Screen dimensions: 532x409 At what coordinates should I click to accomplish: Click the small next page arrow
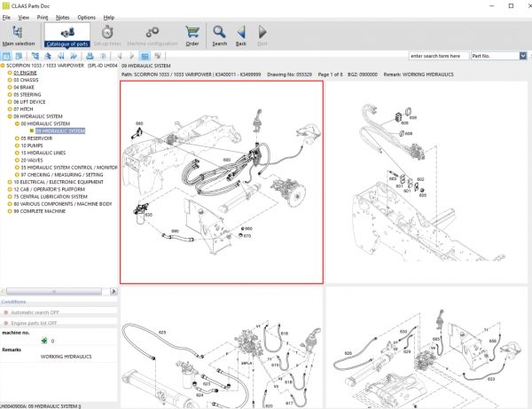(x=132, y=56)
